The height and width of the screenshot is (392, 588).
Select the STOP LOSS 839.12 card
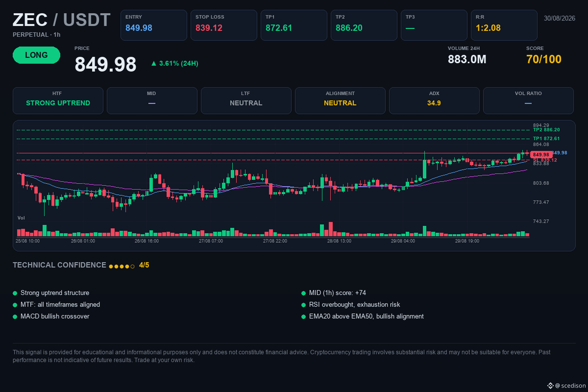(224, 25)
